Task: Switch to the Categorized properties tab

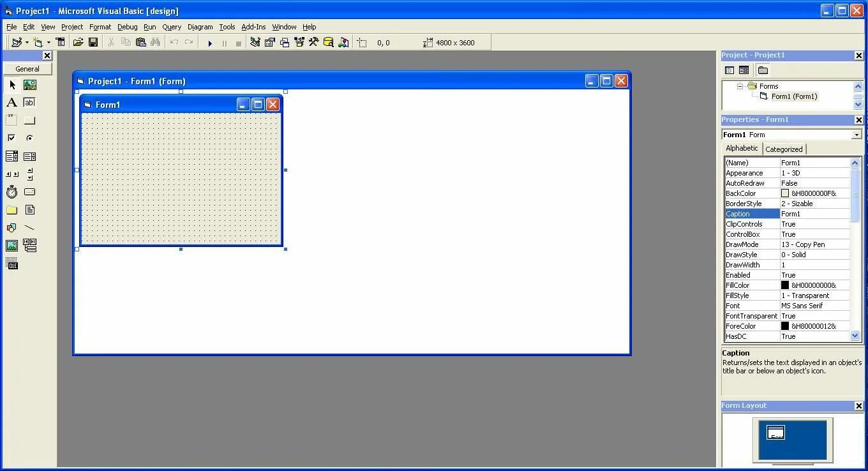Action: tap(784, 149)
